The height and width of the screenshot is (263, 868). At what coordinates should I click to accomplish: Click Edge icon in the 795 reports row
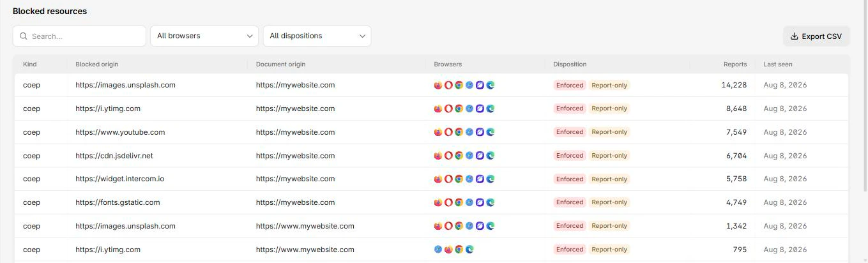pos(469,250)
